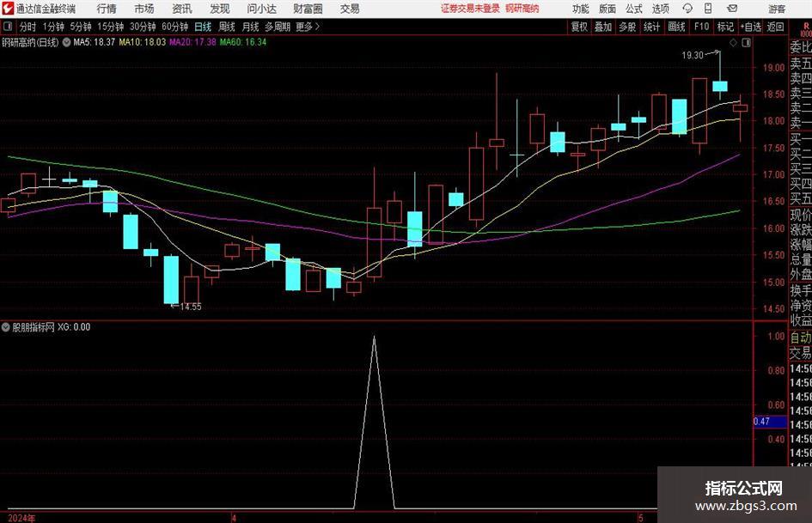Click the MA10: 18.03 label
Screen dimensions: 812x523
[143, 42]
